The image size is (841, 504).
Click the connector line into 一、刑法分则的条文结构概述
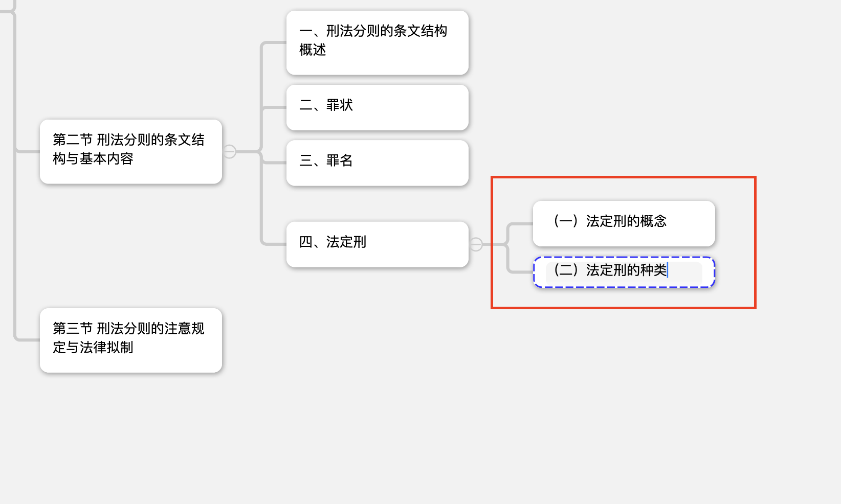click(x=274, y=42)
